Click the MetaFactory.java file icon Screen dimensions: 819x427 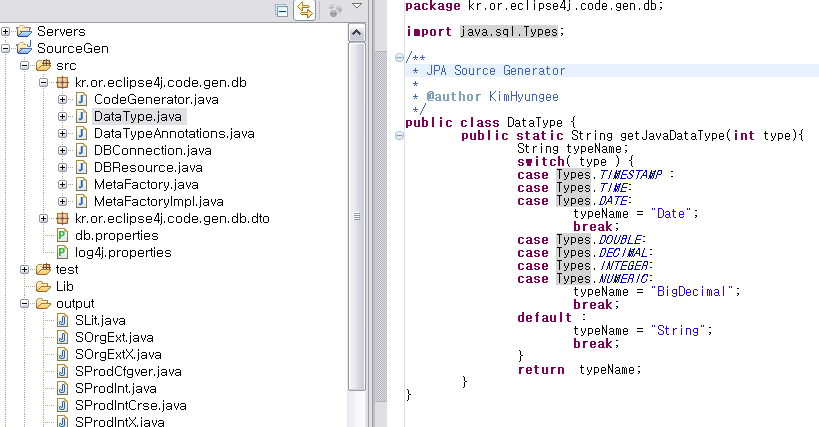point(81,184)
